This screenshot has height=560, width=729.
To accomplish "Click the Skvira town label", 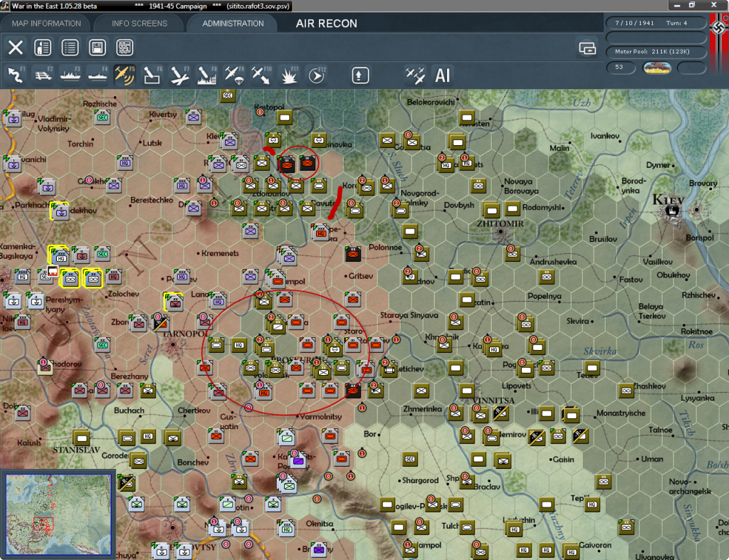I will [x=577, y=321].
